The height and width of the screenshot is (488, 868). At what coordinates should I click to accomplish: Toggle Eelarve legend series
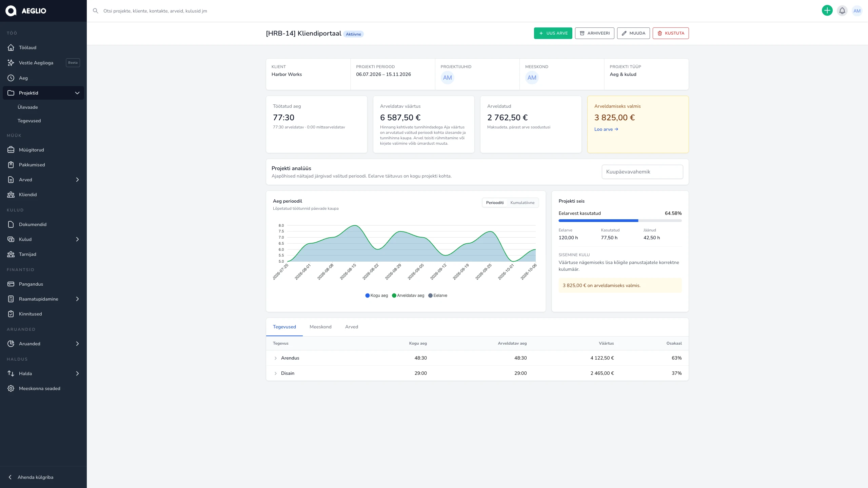(438, 296)
